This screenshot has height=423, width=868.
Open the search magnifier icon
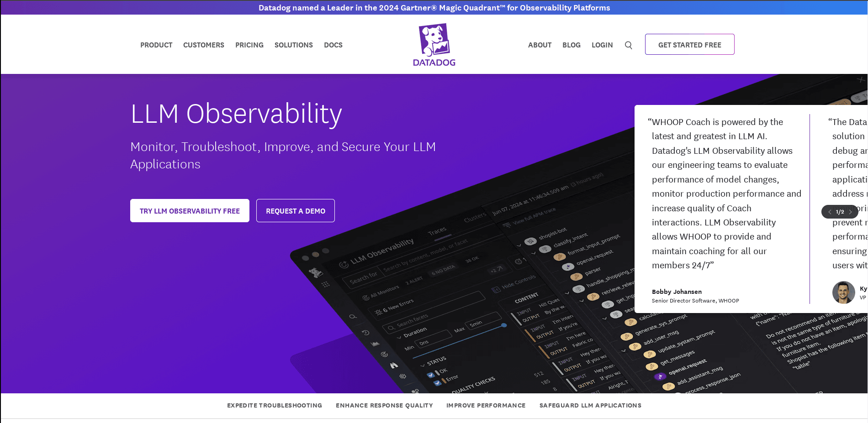(629, 45)
